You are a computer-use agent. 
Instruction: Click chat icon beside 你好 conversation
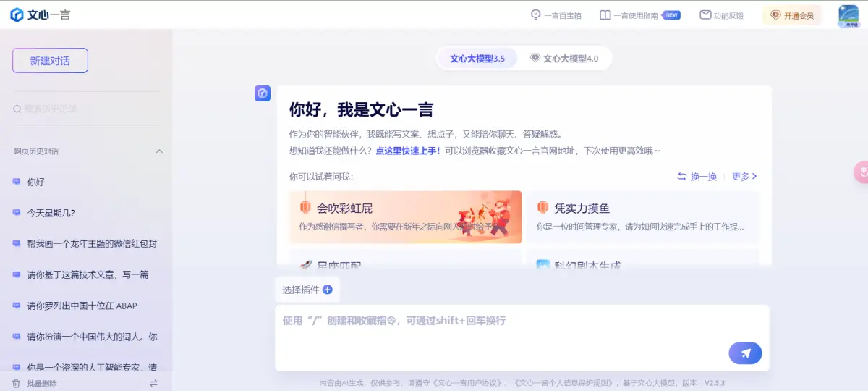(x=17, y=182)
